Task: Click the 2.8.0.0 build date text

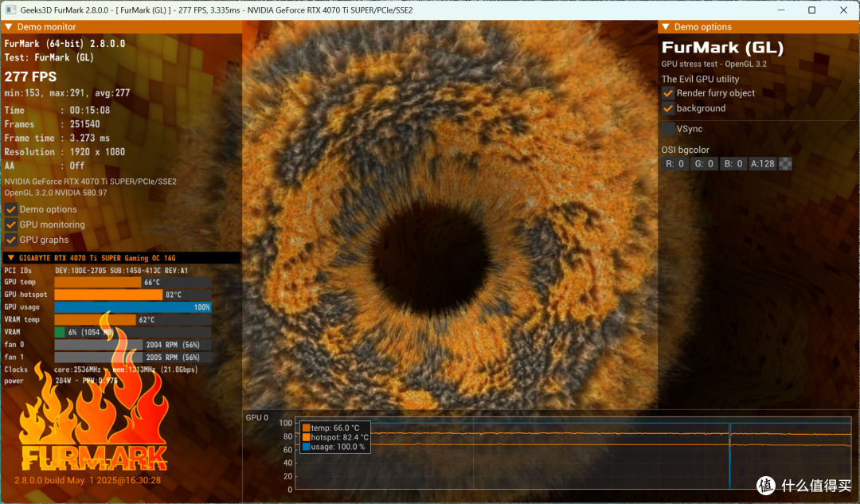Action: click(x=88, y=480)
